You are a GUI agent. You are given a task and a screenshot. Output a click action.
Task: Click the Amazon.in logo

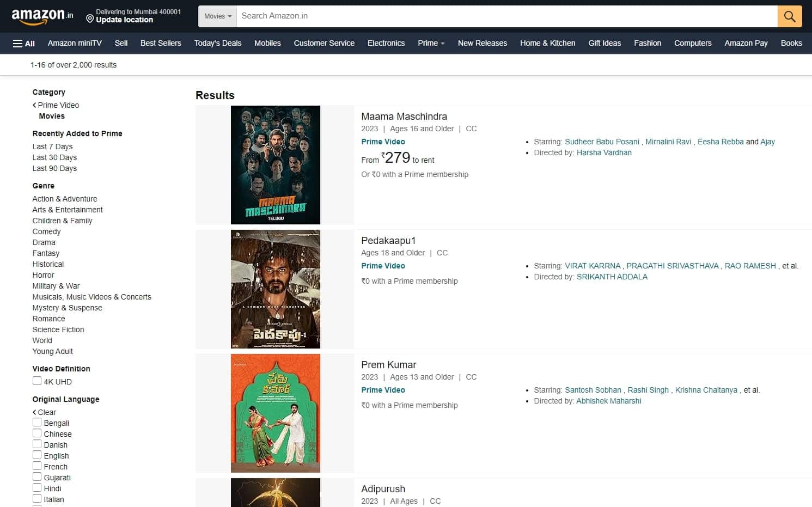(42, 16)
